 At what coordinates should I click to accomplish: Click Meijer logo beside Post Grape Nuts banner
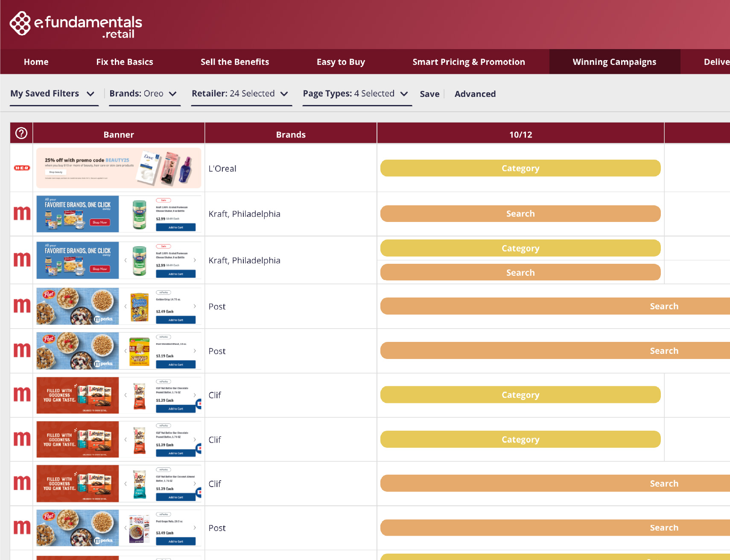(22, 527)
